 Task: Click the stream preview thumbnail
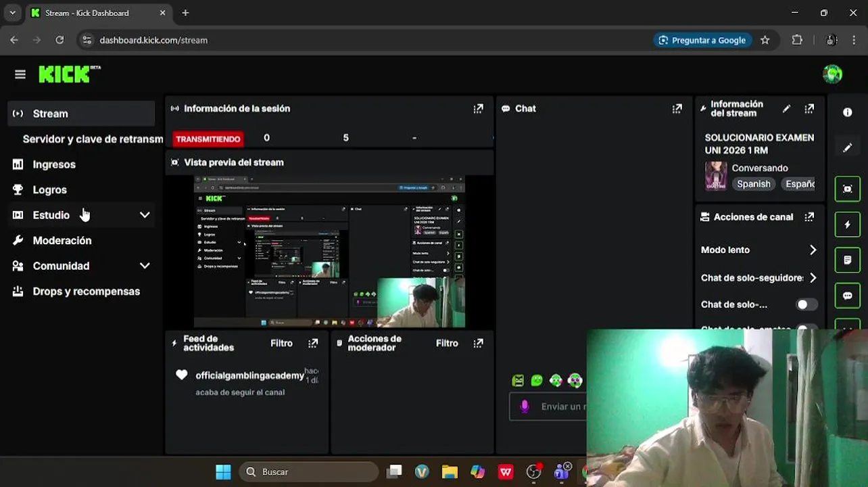point(329,252)
